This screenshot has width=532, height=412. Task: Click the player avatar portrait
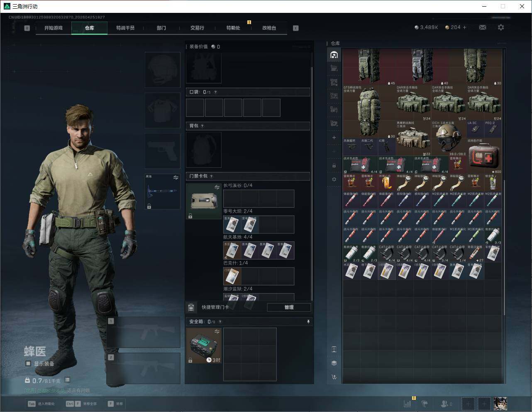(500, 403)
